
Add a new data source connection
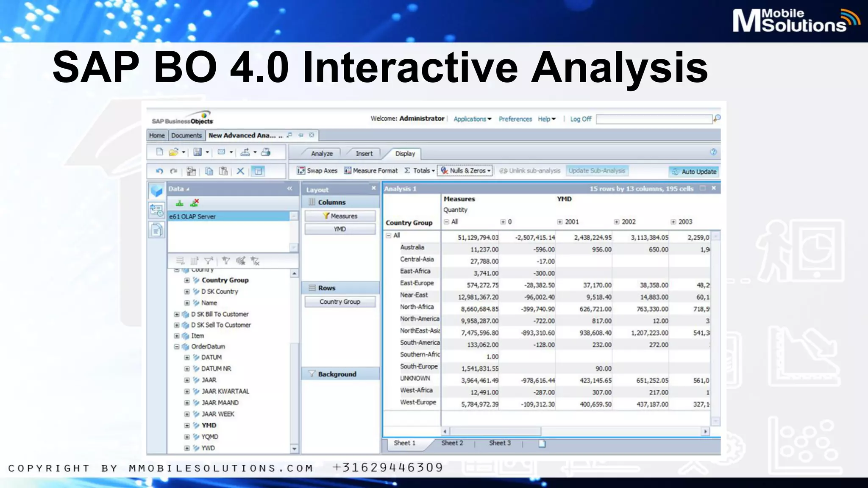pyautogui.click(x=180, y=203)
